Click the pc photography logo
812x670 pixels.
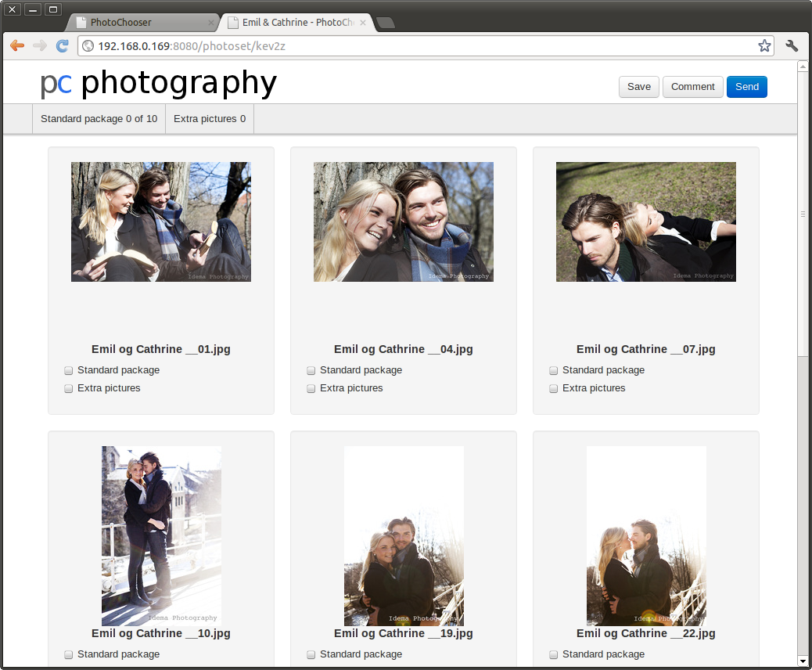click(159, 83)
